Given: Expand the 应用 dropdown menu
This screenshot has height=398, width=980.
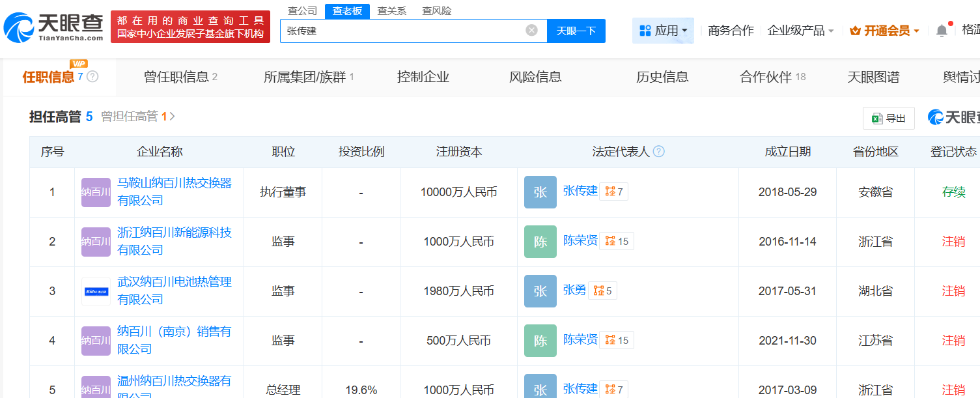Looking at the screenshot, I should (x=663, y=31).
